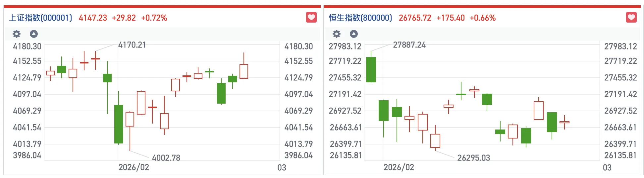644x178 pixels.
Task: Open the 恒生指数(800000) title link
Action: 360,18
